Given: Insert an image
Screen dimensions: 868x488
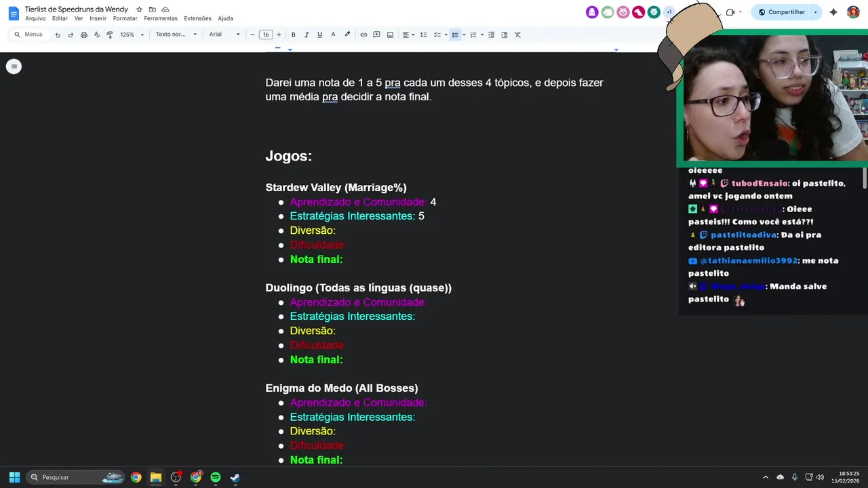Looking at the screenshot, I should coord(390,35).
